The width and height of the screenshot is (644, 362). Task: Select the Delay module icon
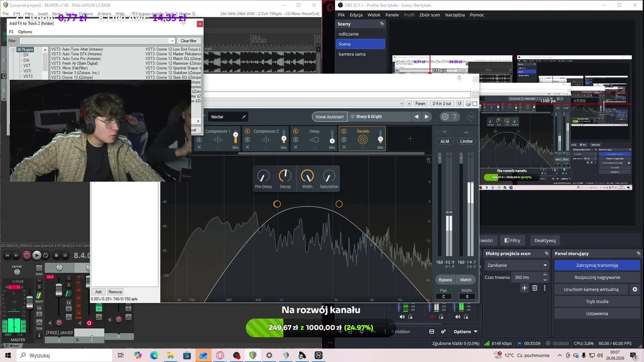click(x=314, y=140)
